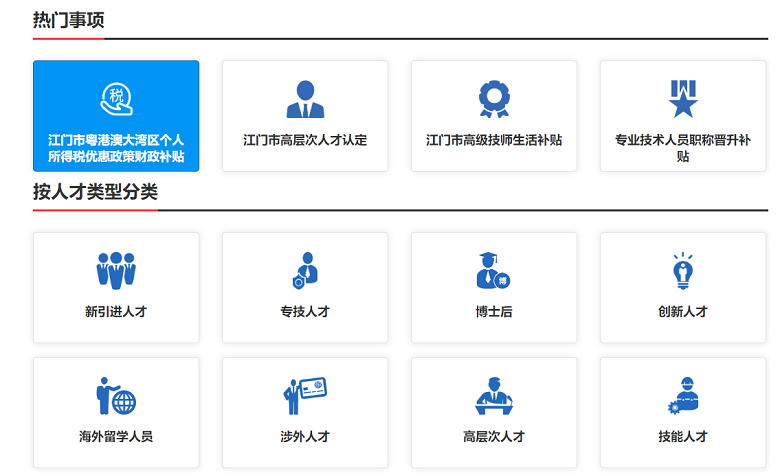This screenshot has height=473, width=780.
Task: Click the graduate cap icon for 博士后
Action: [493, 271]
